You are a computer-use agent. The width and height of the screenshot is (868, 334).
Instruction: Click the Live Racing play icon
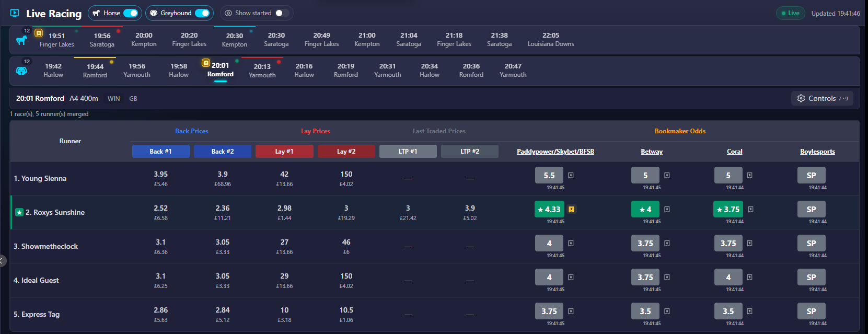15,13
